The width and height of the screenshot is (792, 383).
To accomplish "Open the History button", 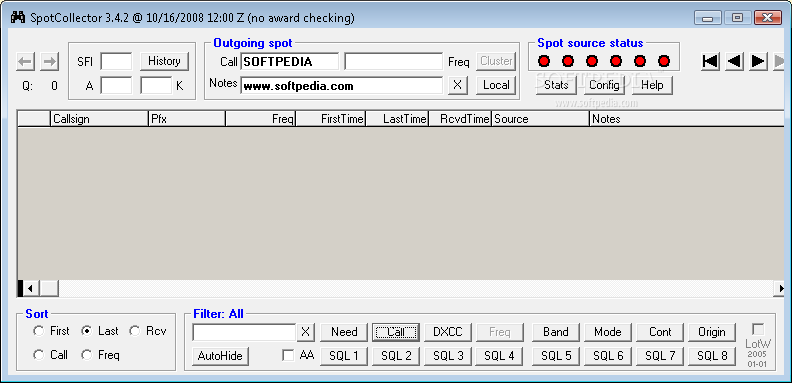I will tap(164, 61).
